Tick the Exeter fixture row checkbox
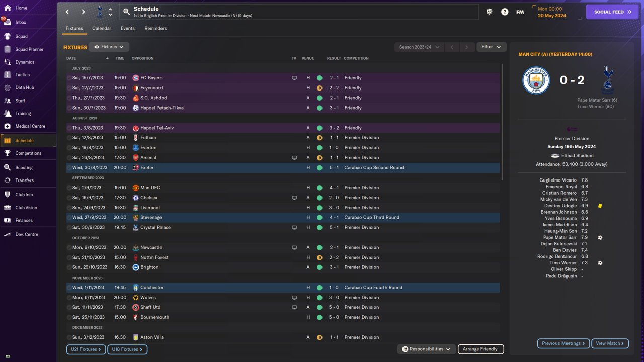The image size is (644, 362). 69,168
